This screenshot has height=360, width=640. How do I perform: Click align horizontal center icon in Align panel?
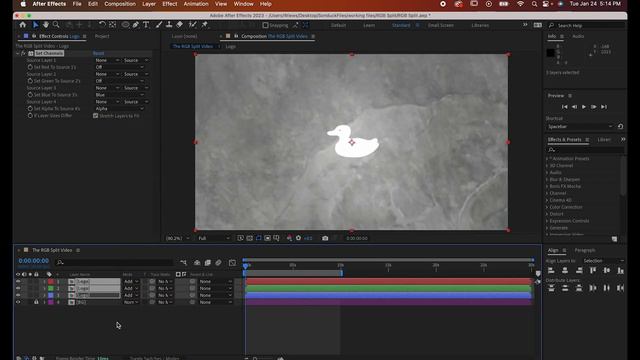(565, 270)
